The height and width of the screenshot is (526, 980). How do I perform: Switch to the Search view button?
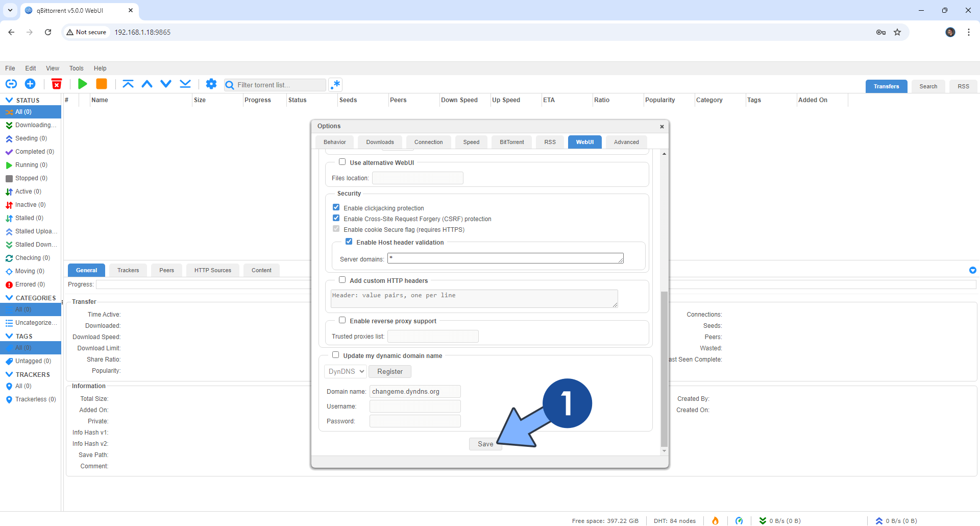pos(928,86)
